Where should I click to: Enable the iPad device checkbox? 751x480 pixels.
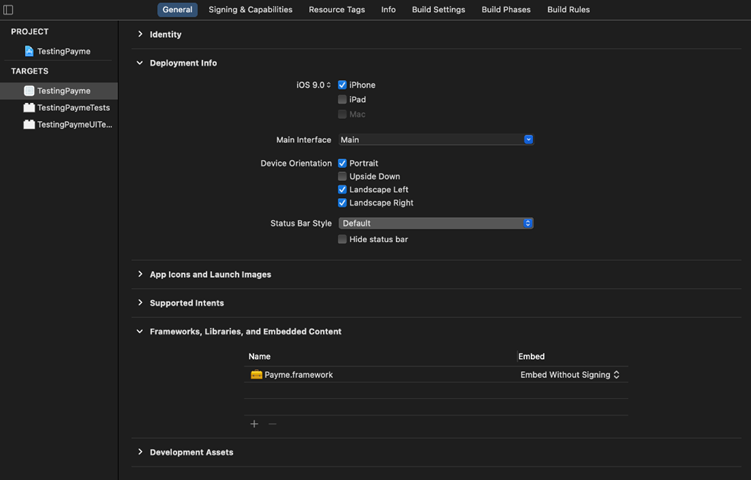[x=342, y=100]
